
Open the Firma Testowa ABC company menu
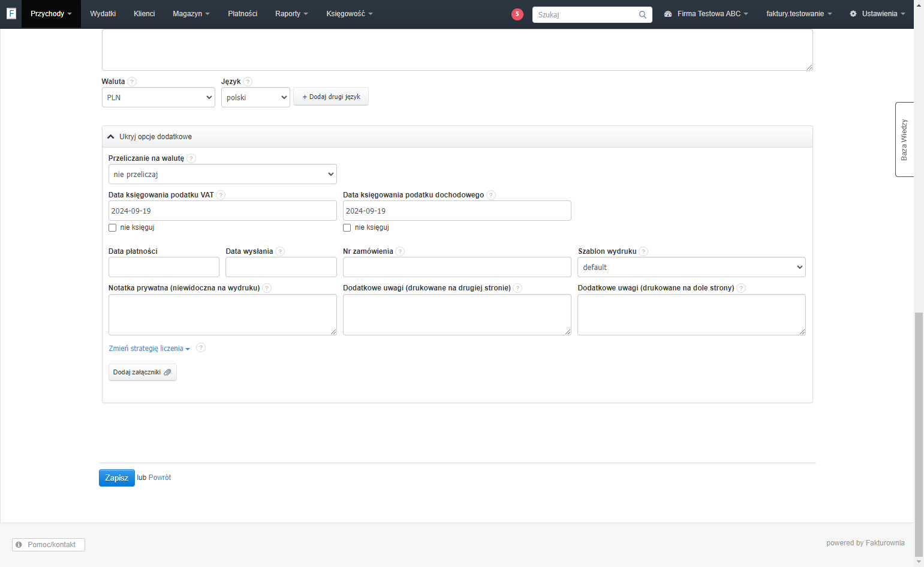point(706,14)
